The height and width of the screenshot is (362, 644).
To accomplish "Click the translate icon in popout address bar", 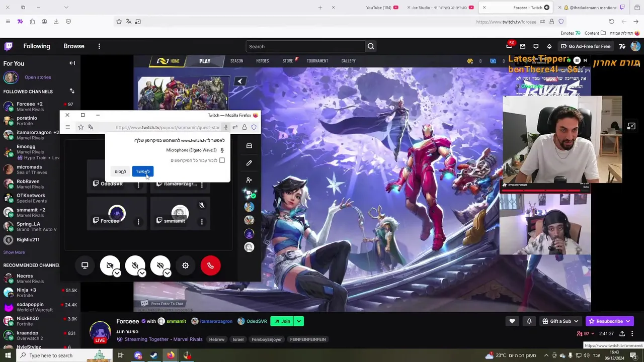I will (x=91, y=127).
